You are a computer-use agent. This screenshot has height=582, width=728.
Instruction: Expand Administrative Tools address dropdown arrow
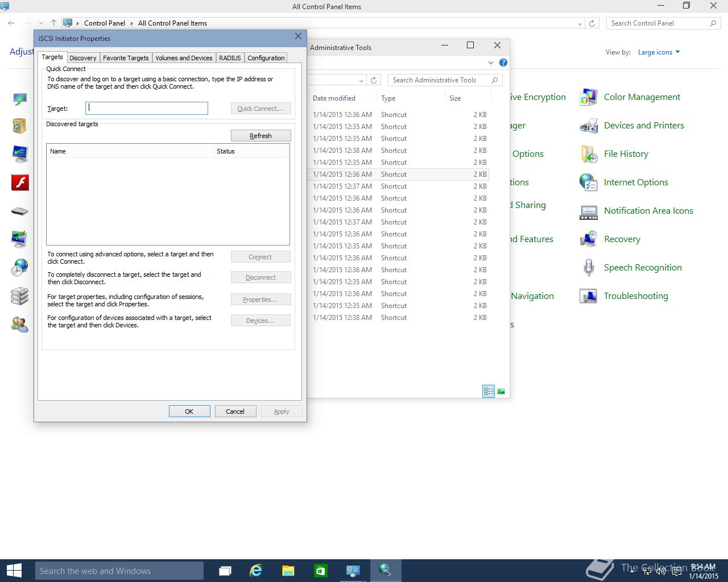click(x=361, y=80)
